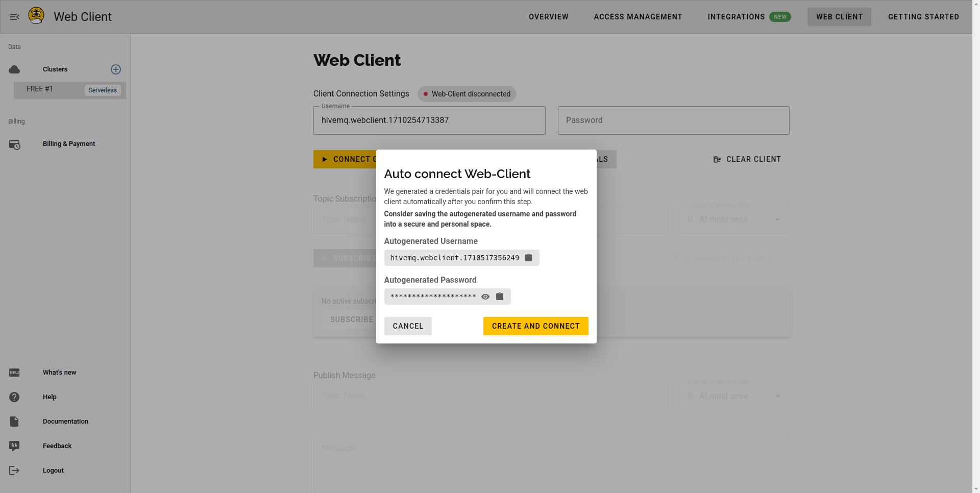Open What's new icon in sidebar
980x493 pixels.
pyautogui.click(x=14, y=373)
